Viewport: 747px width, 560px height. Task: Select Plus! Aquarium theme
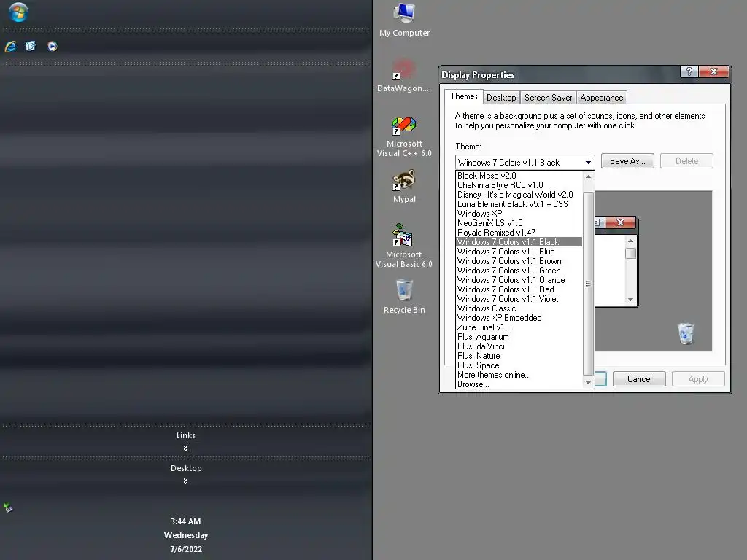pyautogui.click(x=519, y=337)
